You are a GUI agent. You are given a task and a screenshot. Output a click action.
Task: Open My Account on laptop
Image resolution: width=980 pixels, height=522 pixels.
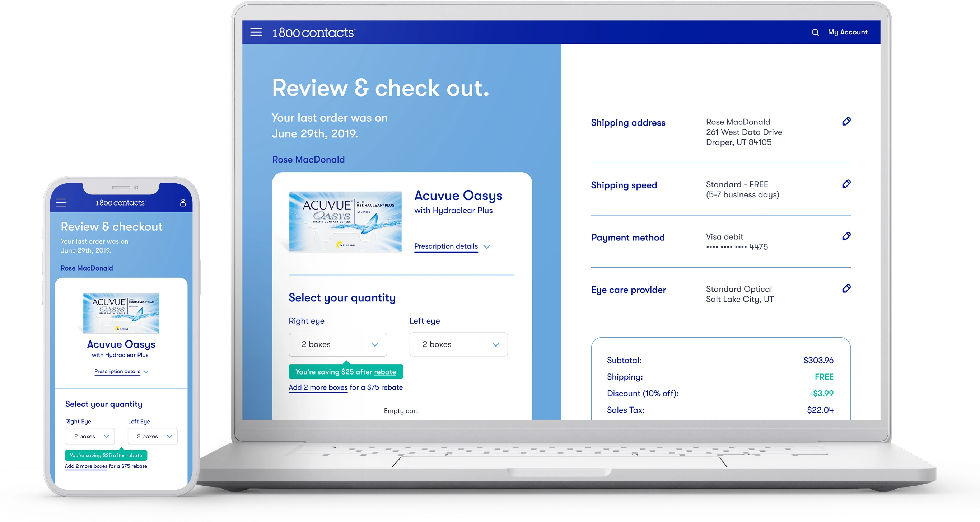tap(848, 32)
